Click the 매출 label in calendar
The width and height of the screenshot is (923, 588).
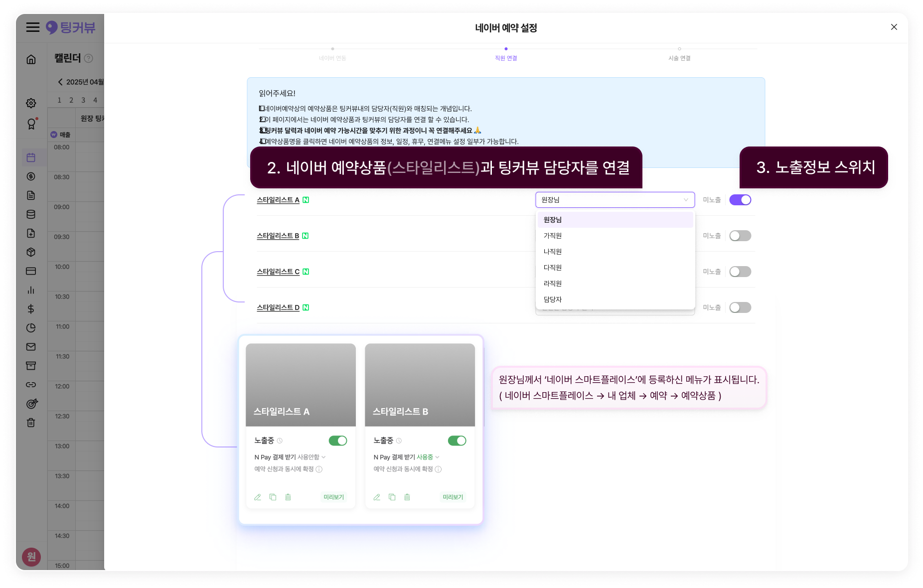point(65,135)
